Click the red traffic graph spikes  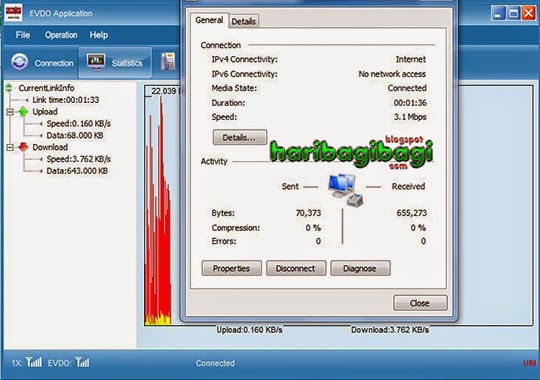pyautogui.click(x=158, y=210)
